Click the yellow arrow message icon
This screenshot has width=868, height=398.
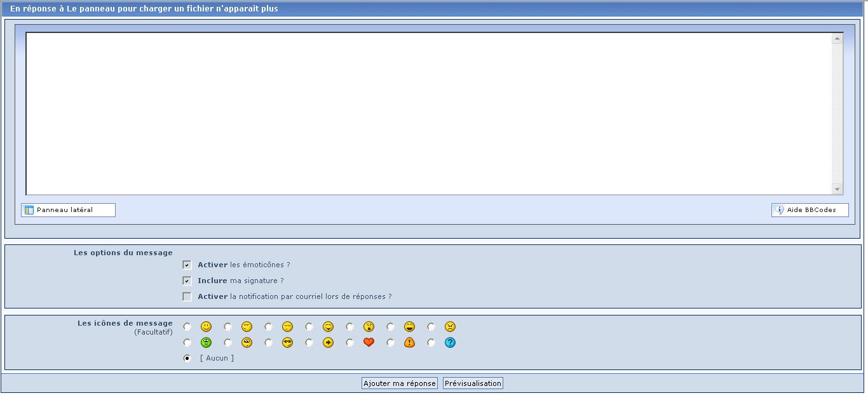point(328,342)
